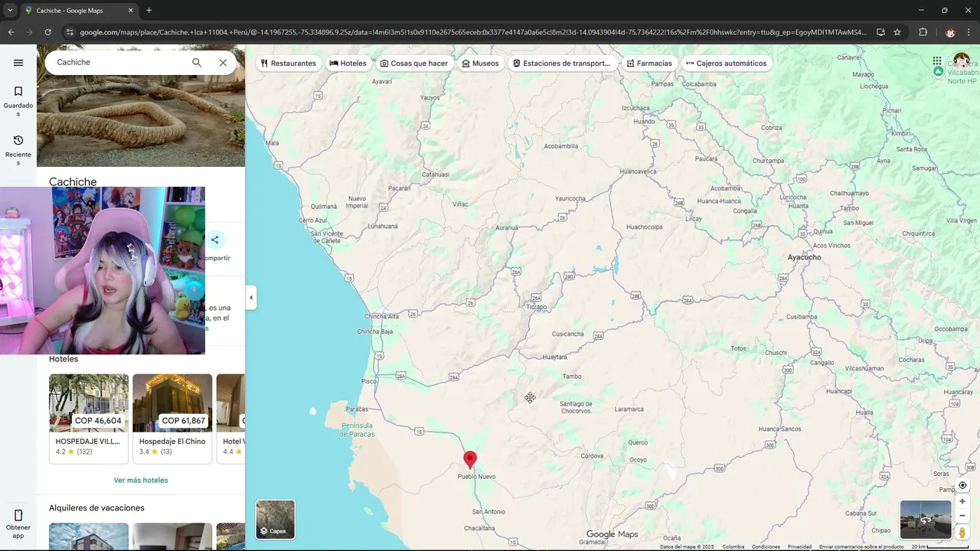Screen dimensions: 980x551
Task: Open the Capas layers switcher
Action: [275, 520]
